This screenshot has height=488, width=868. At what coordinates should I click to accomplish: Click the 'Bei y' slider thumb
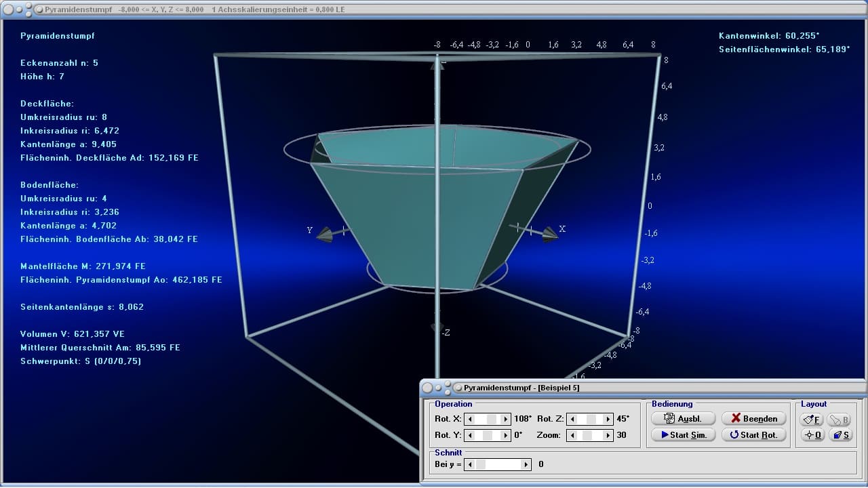coord(481,464)
